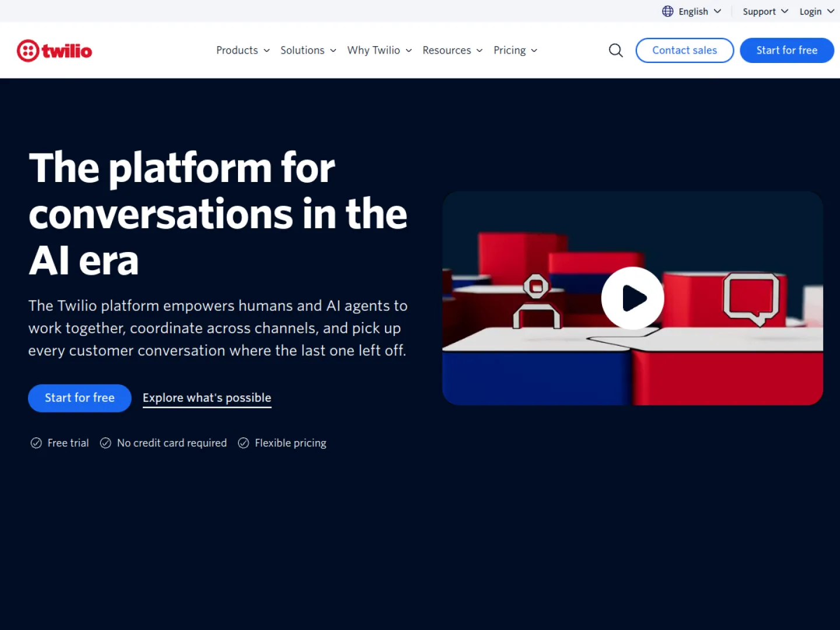This screenshot has width=840, height=630.
Task: Click the 'No credit card required' text
Action: [172, 443]
